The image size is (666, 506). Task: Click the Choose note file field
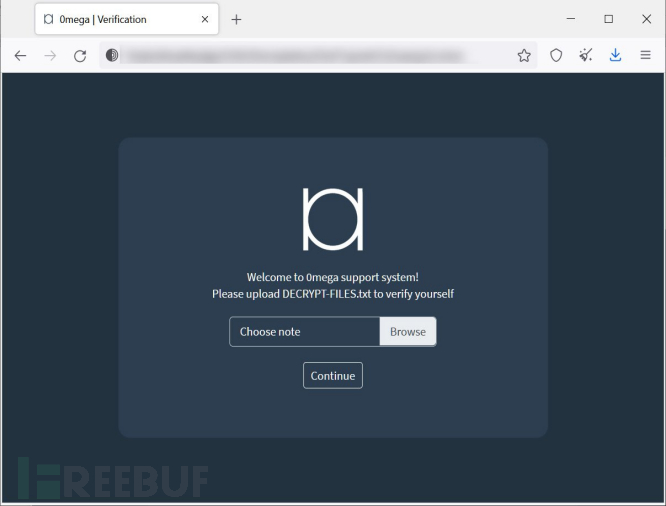305,332
